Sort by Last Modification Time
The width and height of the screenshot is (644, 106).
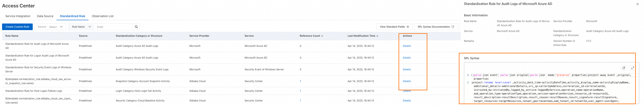tap(377, 36)
